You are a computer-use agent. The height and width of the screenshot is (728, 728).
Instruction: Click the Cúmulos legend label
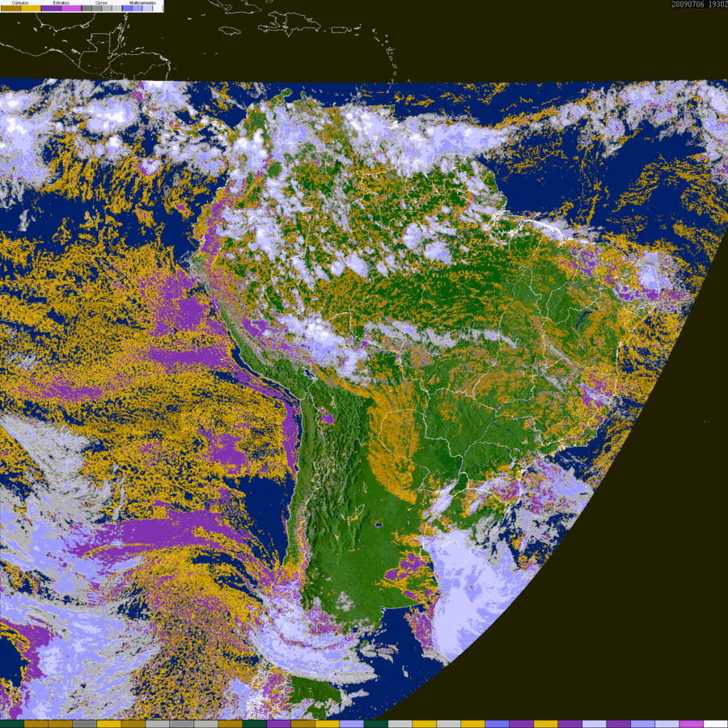point(20,2)
